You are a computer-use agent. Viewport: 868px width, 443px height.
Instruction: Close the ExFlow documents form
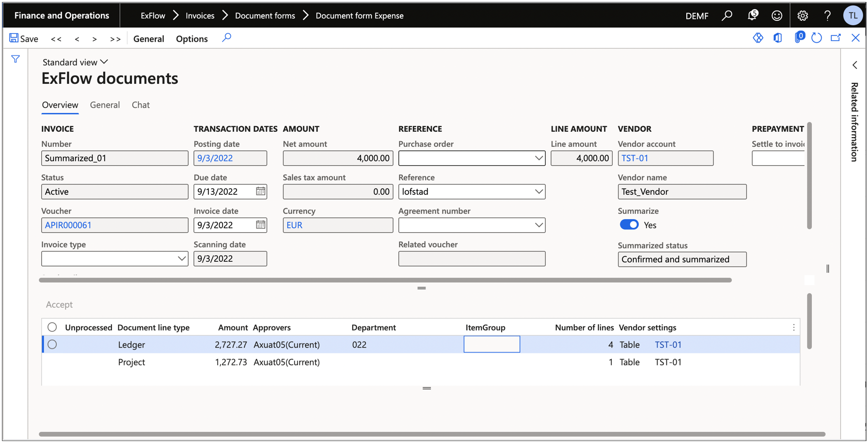855,38
